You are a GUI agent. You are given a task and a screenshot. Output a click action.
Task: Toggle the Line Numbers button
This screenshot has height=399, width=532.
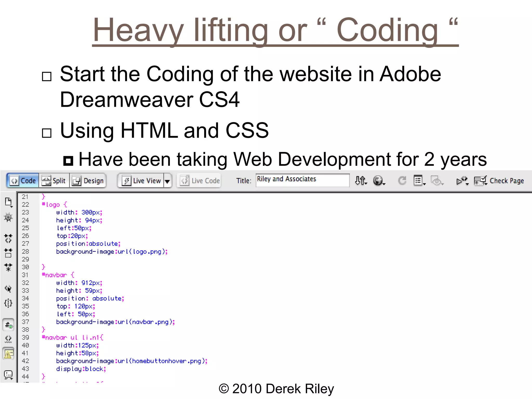point(8,325)
